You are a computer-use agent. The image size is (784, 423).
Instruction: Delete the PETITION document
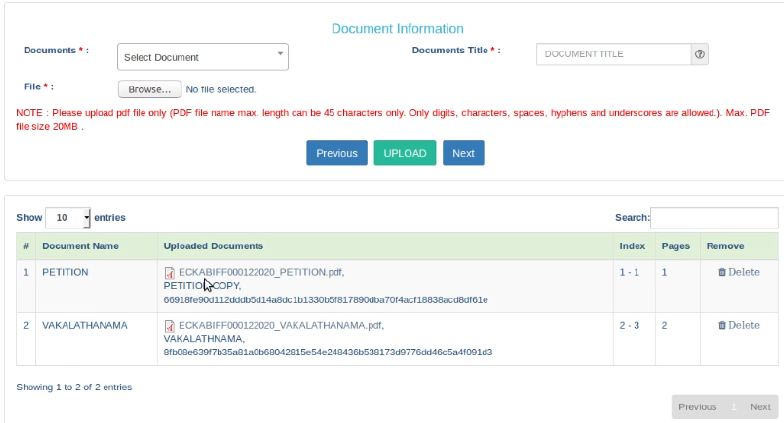739,272
